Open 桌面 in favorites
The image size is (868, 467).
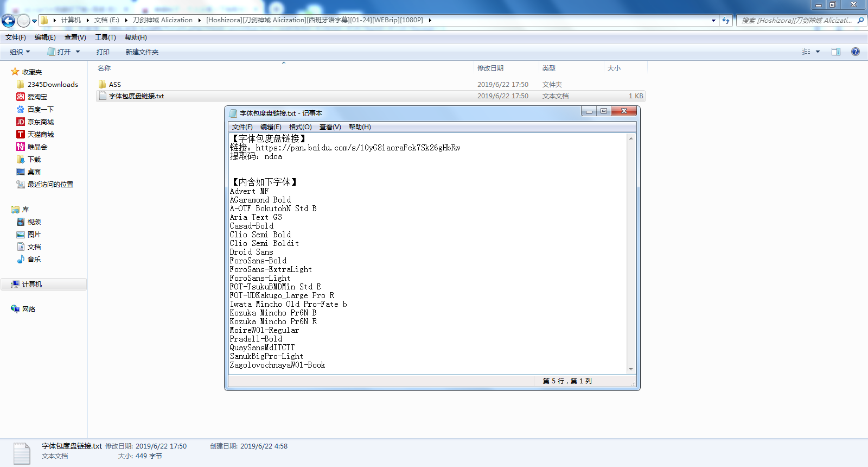click(x=34, y=172)
